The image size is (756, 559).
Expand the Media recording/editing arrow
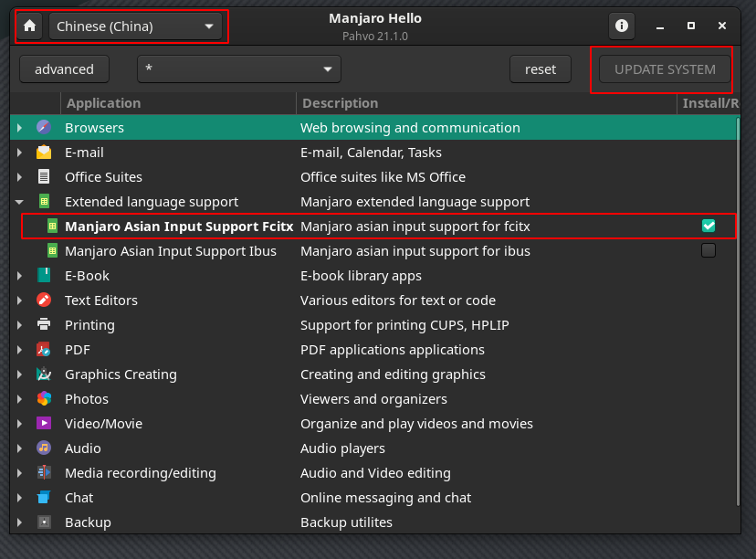click(x=19, y=472)
